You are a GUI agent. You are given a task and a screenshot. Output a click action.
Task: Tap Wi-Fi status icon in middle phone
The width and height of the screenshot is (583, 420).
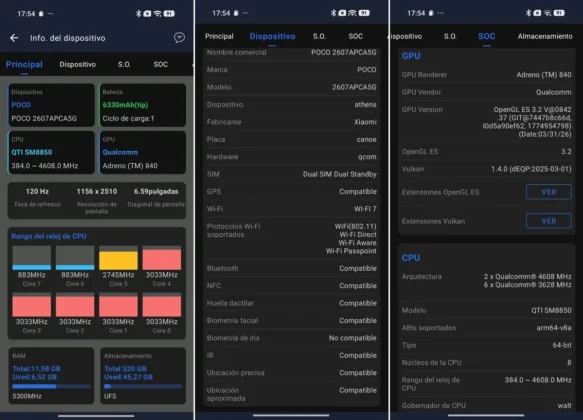tap(352, 13)
